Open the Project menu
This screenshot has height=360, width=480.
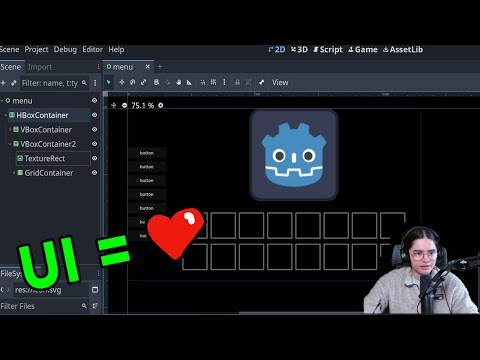(x=36, y=49)
